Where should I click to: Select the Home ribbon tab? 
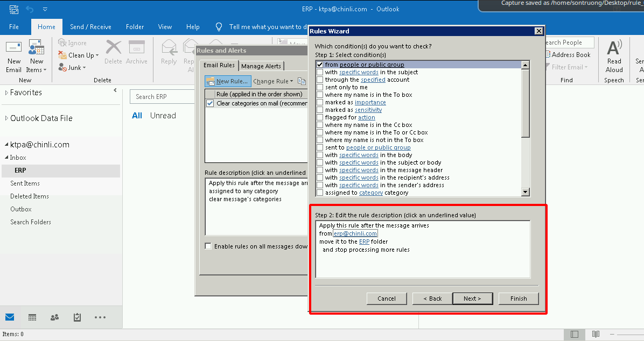[x=46, y=27]
